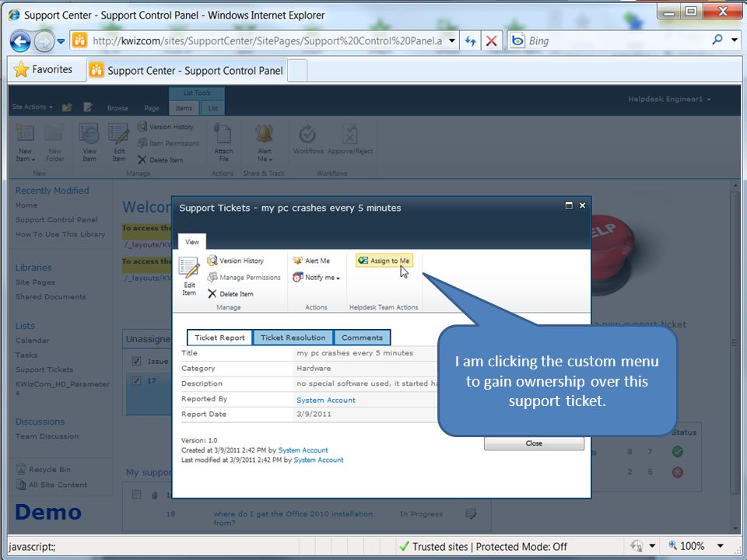Open Site Actions menu

33,107
